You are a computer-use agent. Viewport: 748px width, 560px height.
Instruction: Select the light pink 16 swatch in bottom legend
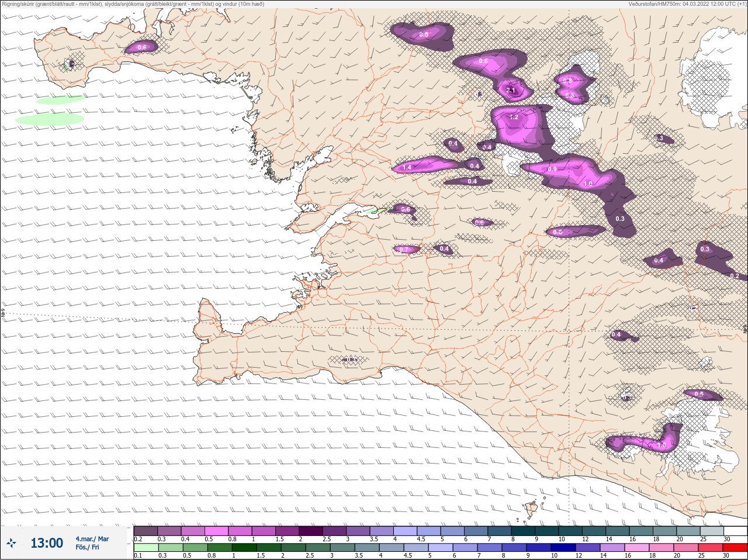click(x=636, y=548)
